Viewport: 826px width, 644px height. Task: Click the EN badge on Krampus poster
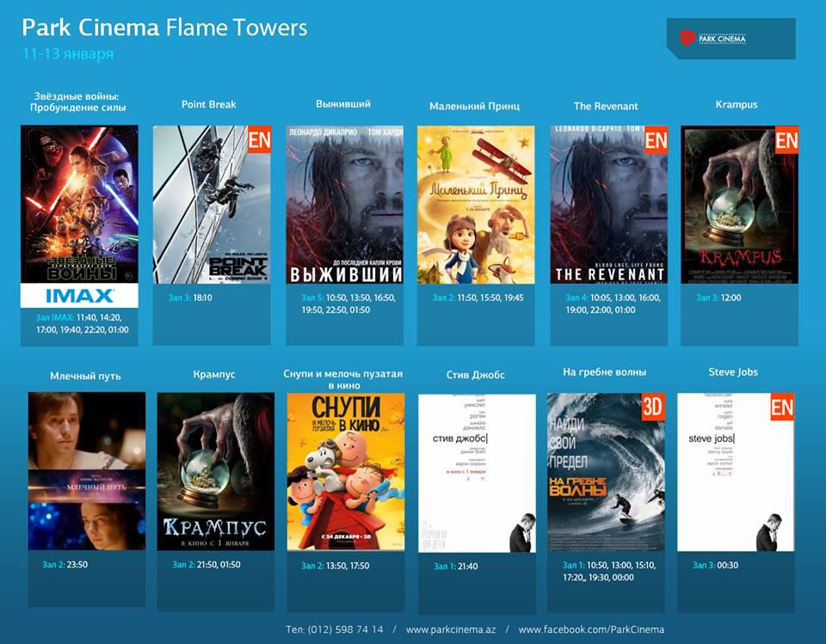click(786, 140)
